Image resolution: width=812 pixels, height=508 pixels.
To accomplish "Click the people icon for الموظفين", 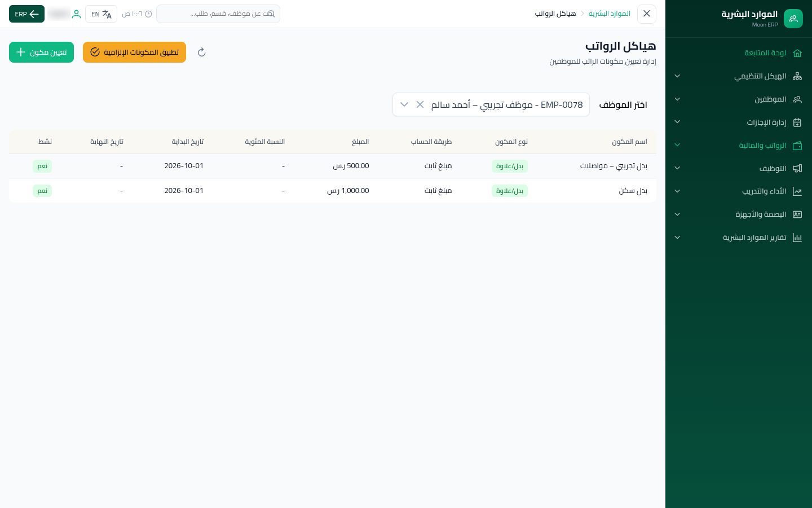I will [x=797, y=99].
